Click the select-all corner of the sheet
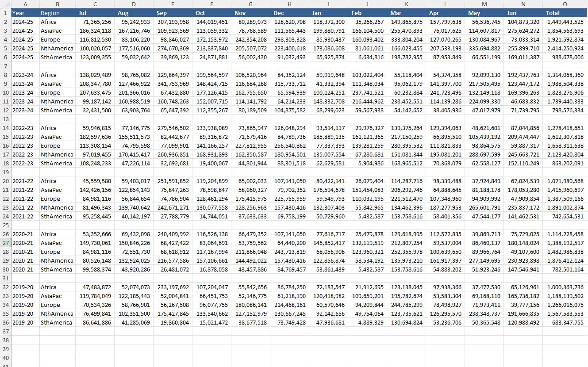 pos(5,4)
